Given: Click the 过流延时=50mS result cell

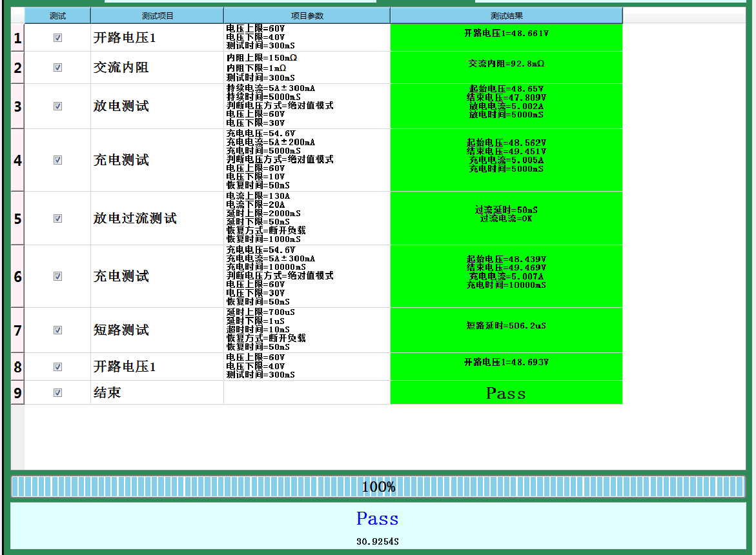Looking at the screenshot, I should [x=506, y=210].
